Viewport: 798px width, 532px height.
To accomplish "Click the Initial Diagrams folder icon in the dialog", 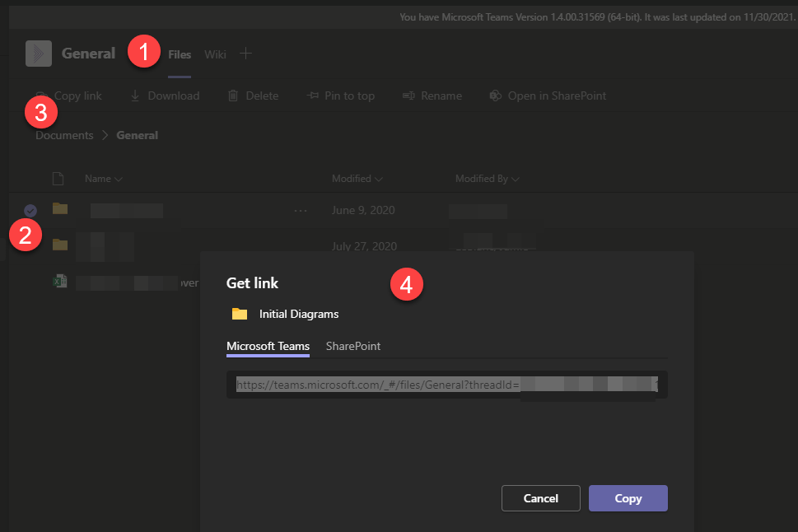I will [x=240, y=314].
